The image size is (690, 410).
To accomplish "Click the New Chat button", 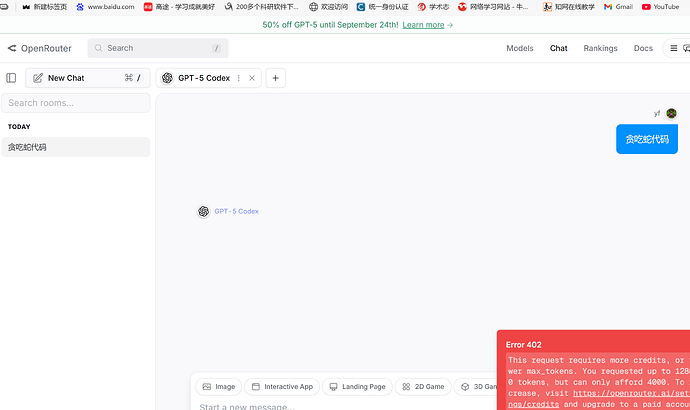I will 88,78.
